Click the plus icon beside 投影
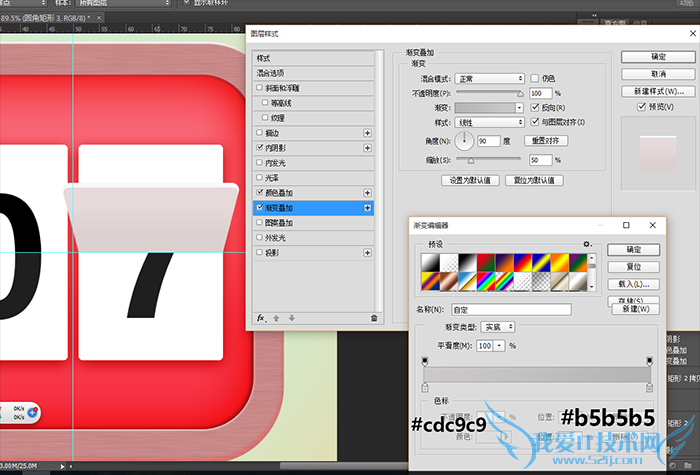700x475 pixels. [x=367, y=253]
